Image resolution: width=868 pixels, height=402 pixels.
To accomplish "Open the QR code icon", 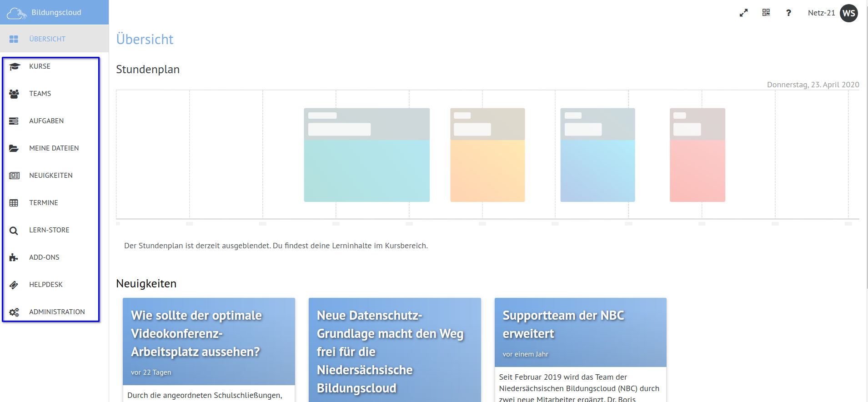I will coord(766,13).
